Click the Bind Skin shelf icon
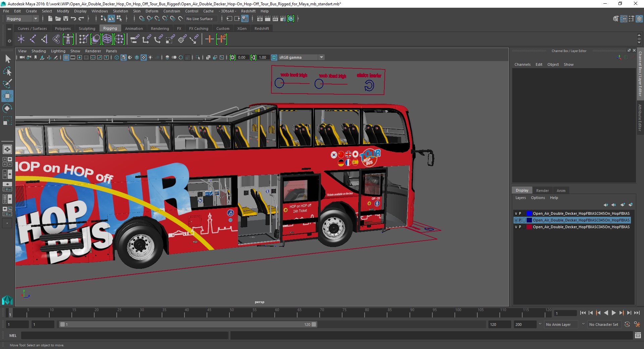 click(x=56, y=39)
